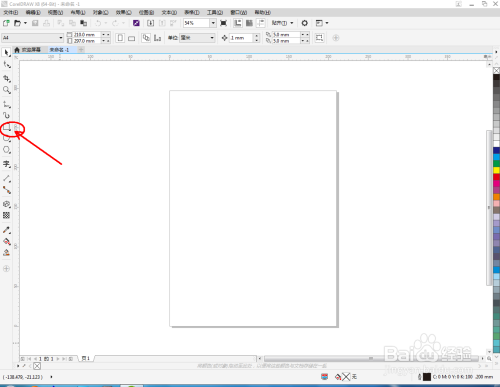
Task: Pick the Ellipse tool
Action: pos(6,150)
